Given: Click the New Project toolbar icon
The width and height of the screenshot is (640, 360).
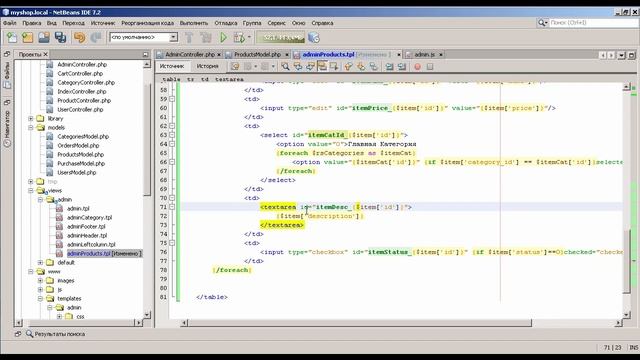Looking at the screenshot, I should tap(27, 38).
